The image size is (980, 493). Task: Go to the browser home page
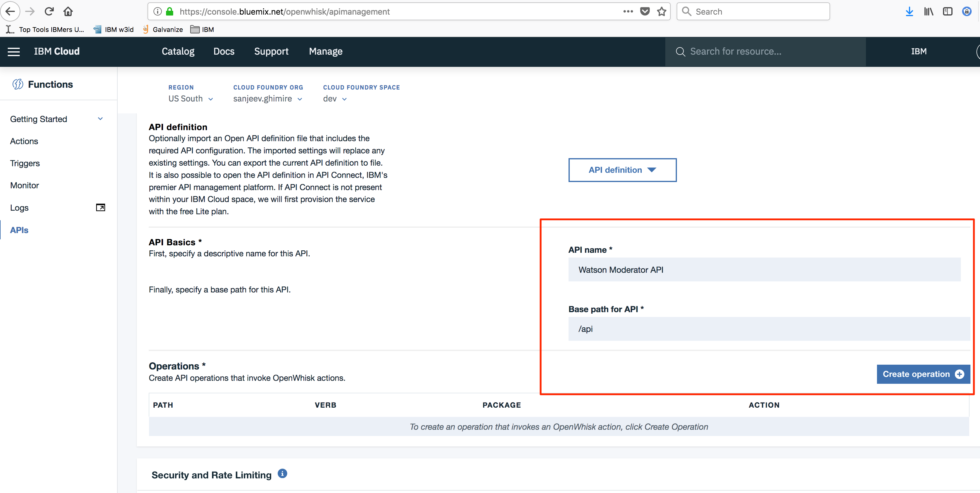pos(68,11)
